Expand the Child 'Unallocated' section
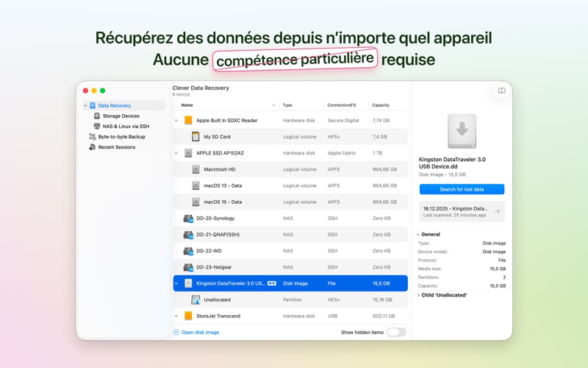588x368 pixels. pos(418,295)
